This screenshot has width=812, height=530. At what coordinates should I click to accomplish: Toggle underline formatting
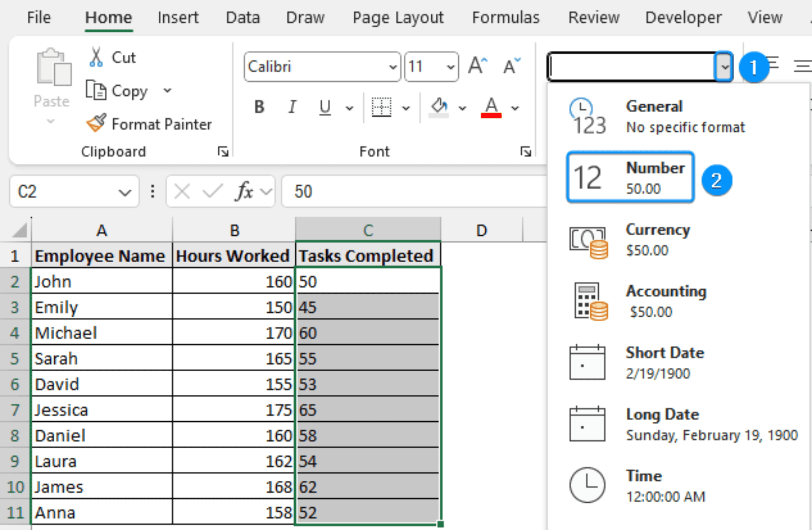coord(324,107)
